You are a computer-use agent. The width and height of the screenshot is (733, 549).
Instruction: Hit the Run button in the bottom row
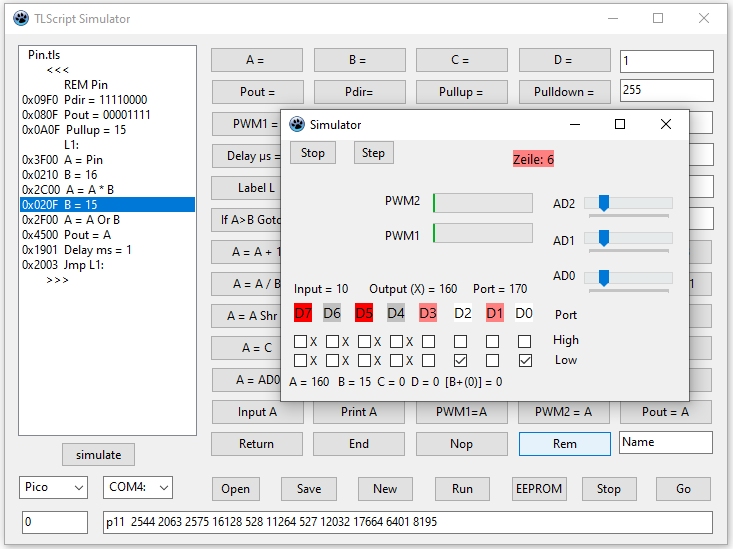tap(462, 489)
